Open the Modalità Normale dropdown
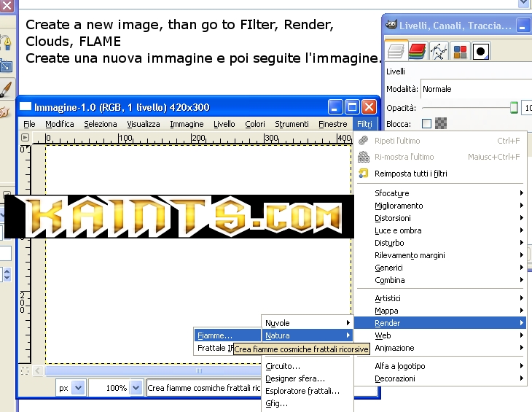 tap(476, 89)
